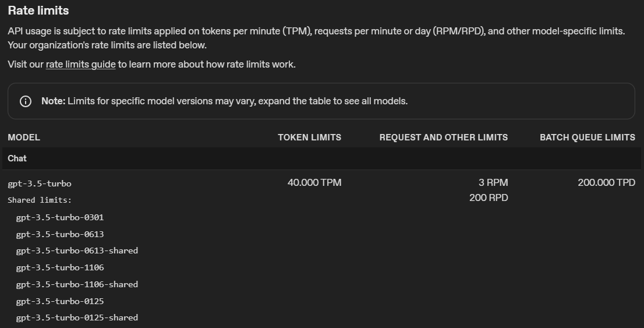Click the info icon in the note box
644x328 pixels.
(x=26, y=101)
